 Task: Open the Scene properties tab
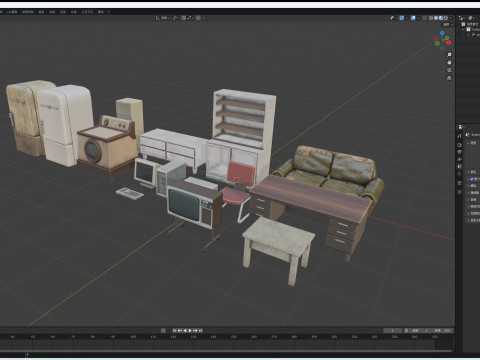click(459, 166)
